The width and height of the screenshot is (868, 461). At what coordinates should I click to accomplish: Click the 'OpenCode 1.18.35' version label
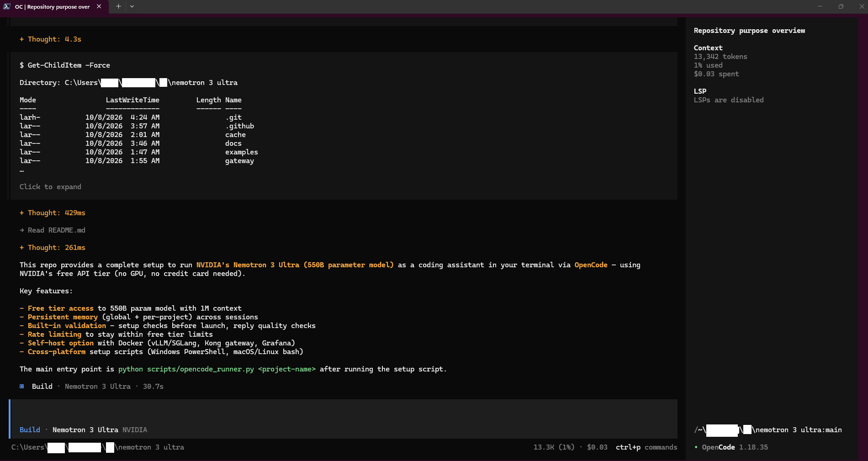735,447
